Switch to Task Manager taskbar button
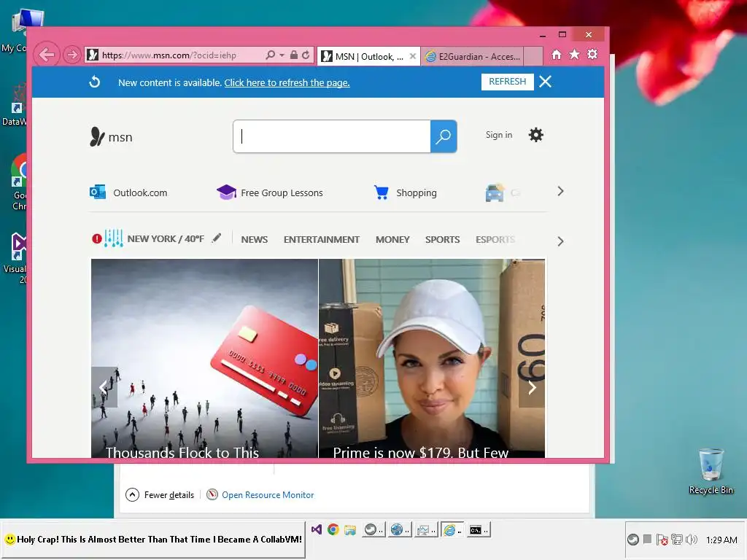Viewport: 747px width, 560px height. click(425, 529)
